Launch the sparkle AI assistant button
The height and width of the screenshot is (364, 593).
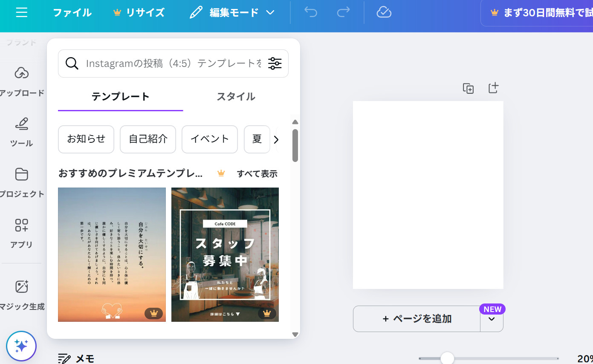(21, 346)
